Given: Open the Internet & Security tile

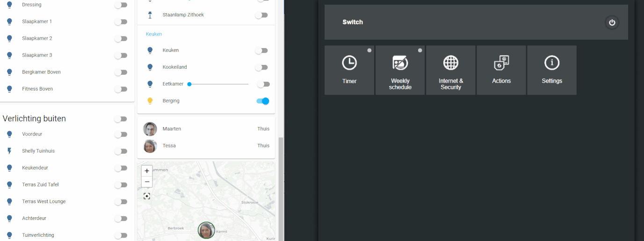Looking at the screenshot, I should click(451, 70).
